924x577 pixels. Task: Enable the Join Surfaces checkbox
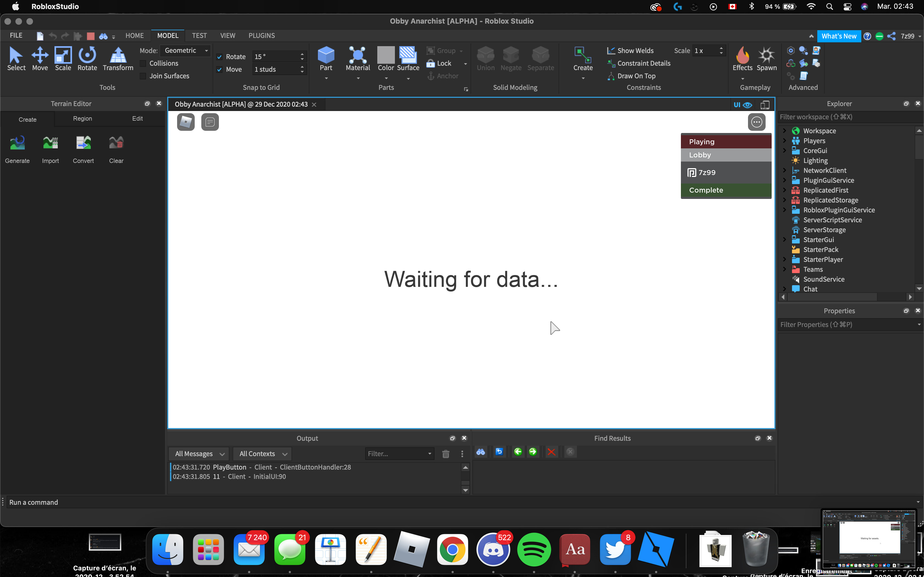[143, 76]
